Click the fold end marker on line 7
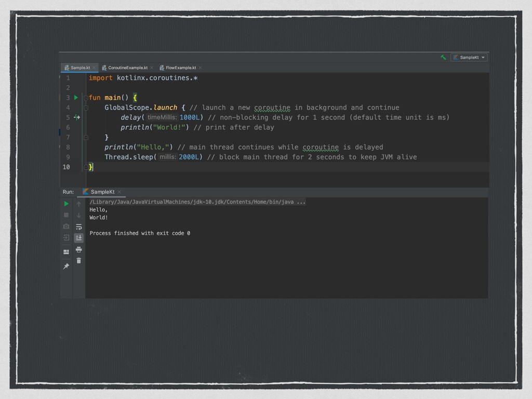Image resolution: width=532 pixels, height=399 pixels. (86, 137)
